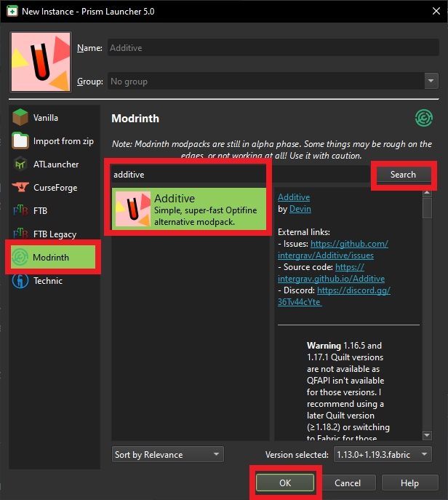Click the Modrinth page heading
Viewport: 448px width, 500px height.
point(135,119)
